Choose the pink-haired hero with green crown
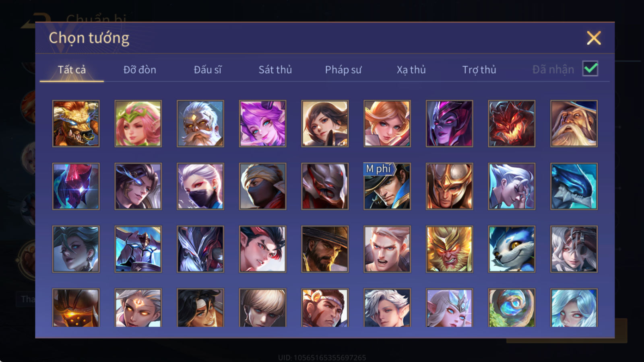644x362 pixels. tap(138, 123)
